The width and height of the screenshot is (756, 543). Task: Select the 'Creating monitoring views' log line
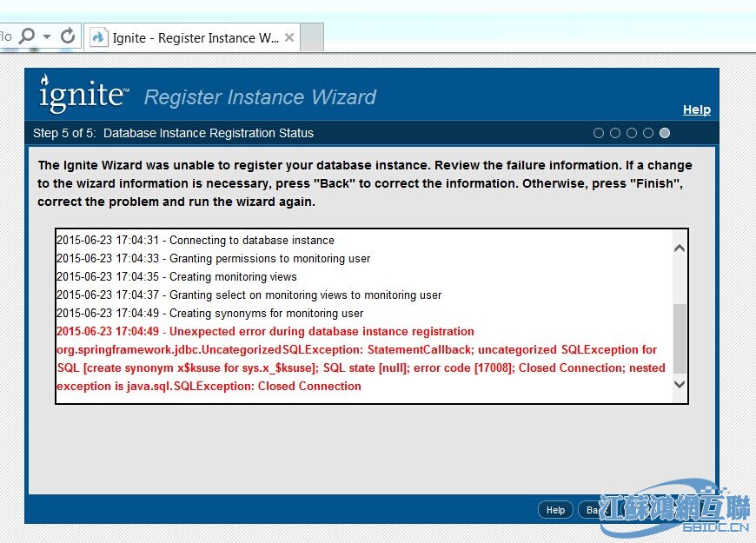click(x=176, y=277)
